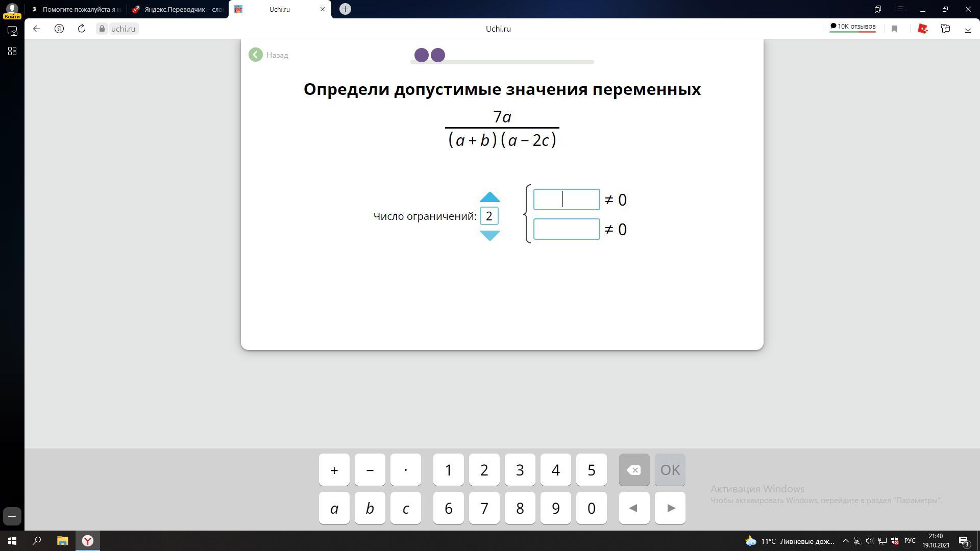Click the second inequality input field

566,229
